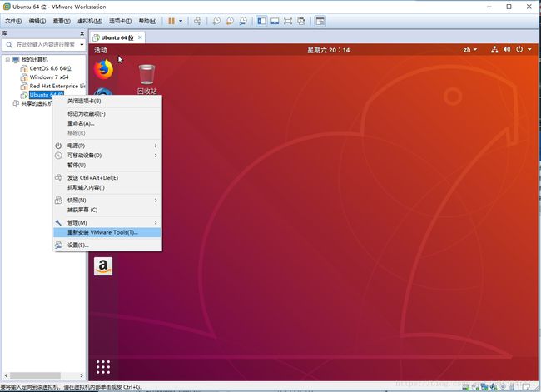Choose 抓取输入内容(I) in the context menu

[107, 187]
